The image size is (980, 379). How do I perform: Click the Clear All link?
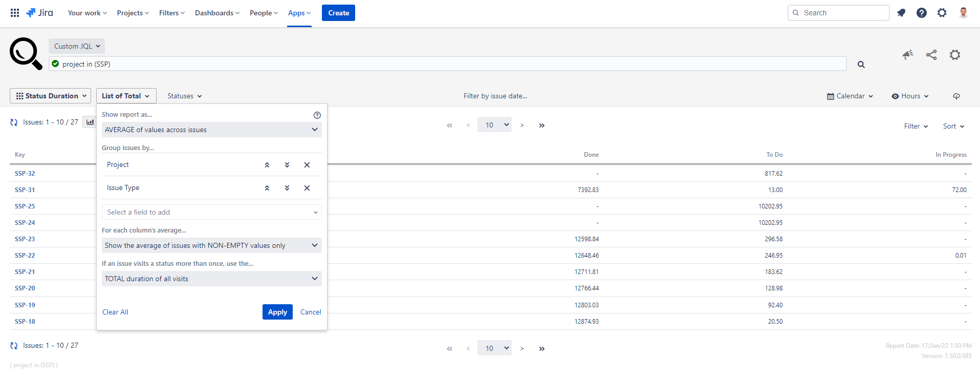pyautogui.click(x=115, y=312)
